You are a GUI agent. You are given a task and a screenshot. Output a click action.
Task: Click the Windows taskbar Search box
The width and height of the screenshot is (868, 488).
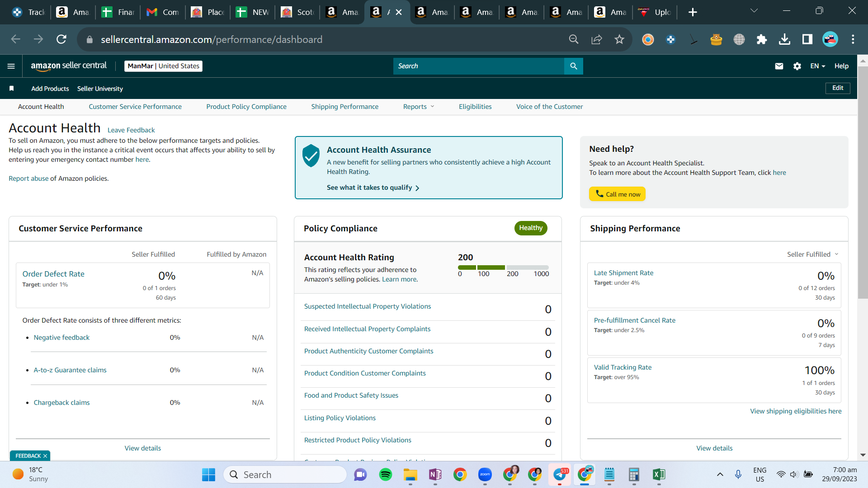point(285,474)
